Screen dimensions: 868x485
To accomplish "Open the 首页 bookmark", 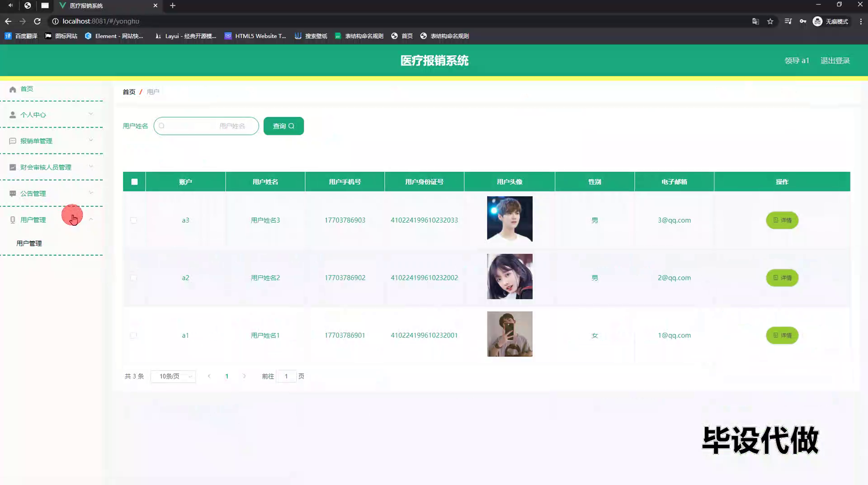I will (402, 36).
